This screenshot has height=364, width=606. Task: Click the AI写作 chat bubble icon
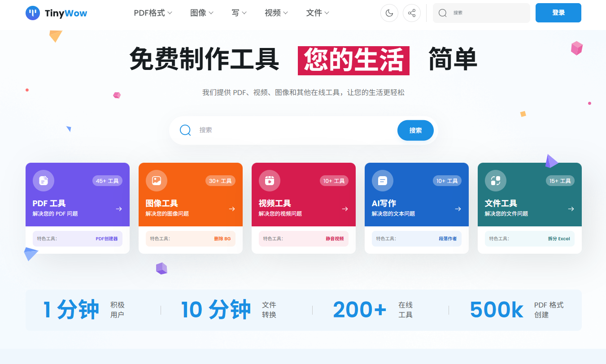382,180
